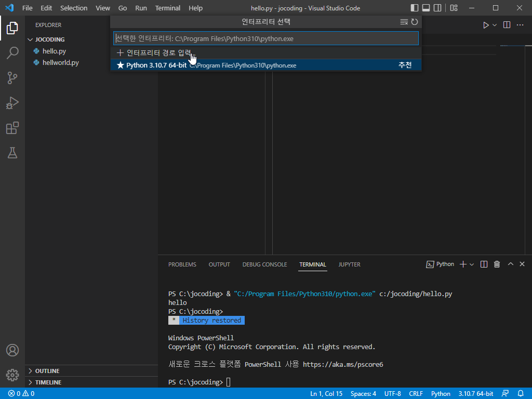Close the terminal panel
This screenshot has height=399, width=532.
[522, 264]
